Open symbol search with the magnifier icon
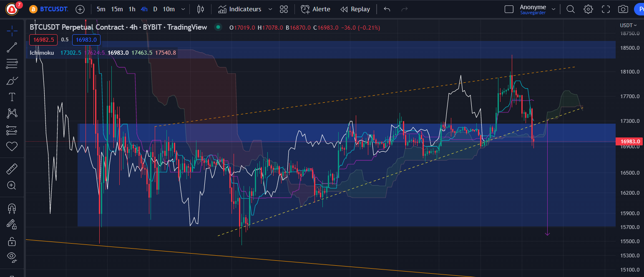Image resolution: width=644 pixels, height=277 pixels. point(570,9)
